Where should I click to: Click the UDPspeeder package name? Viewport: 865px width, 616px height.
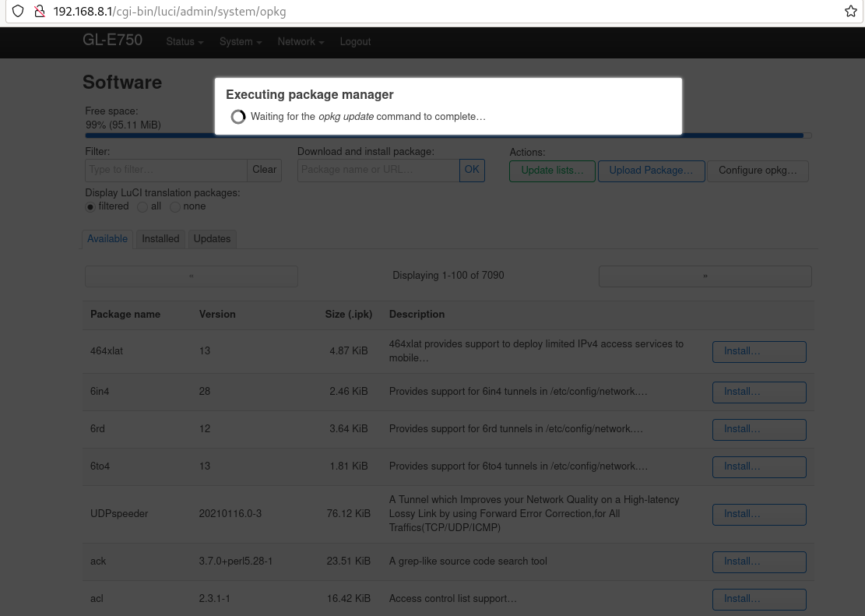point(119,514)
